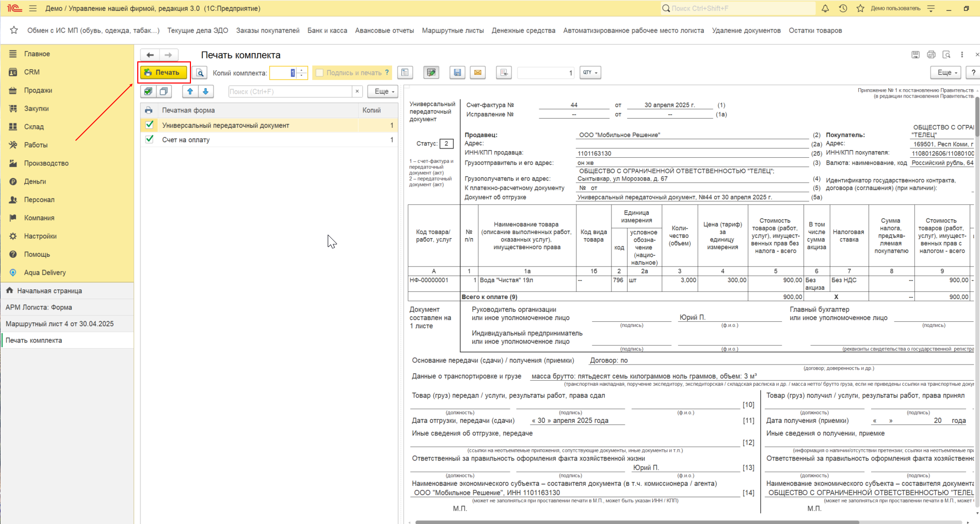This screenshot has width=980, height=524.
Task: Open the Деньги section
Action: [x=67, y=182]
